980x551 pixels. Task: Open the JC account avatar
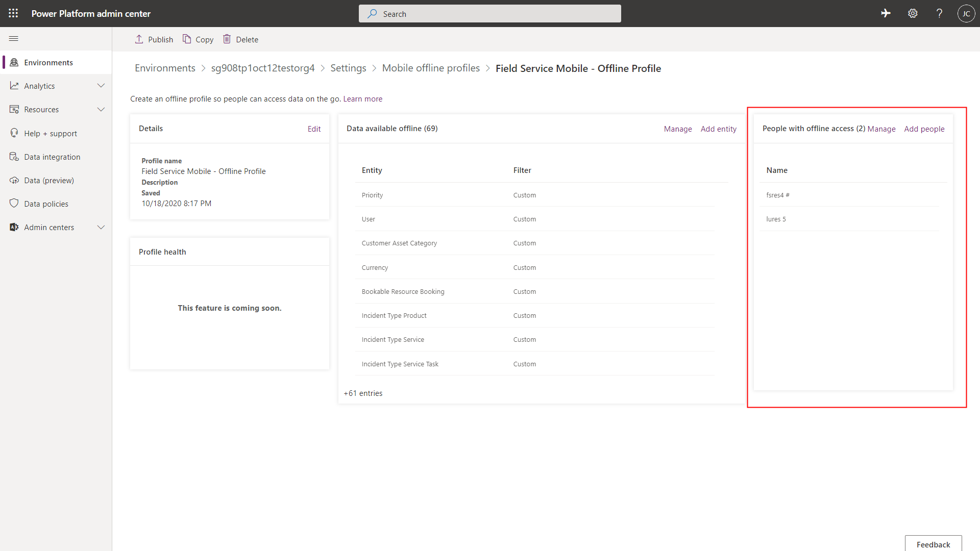[966, 14]
